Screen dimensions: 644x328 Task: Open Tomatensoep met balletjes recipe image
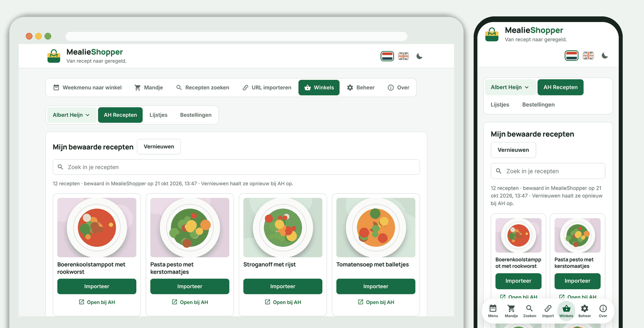click(376, 227)
